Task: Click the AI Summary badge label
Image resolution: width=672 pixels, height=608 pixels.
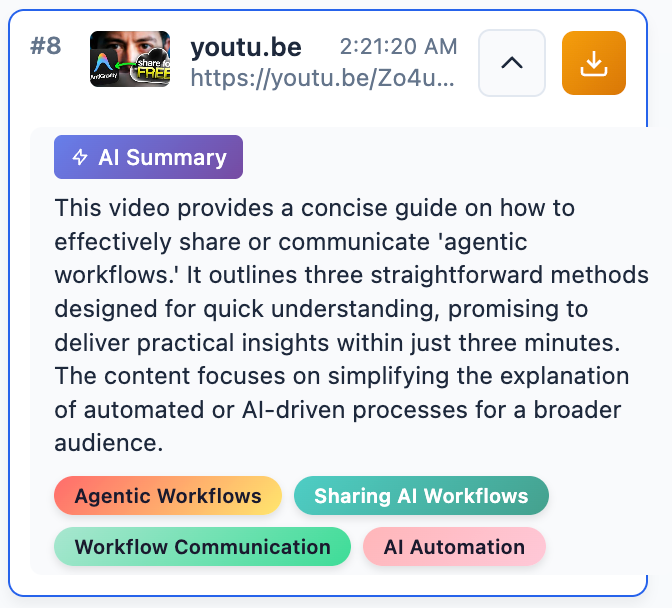Action: [x=162, y=158]
